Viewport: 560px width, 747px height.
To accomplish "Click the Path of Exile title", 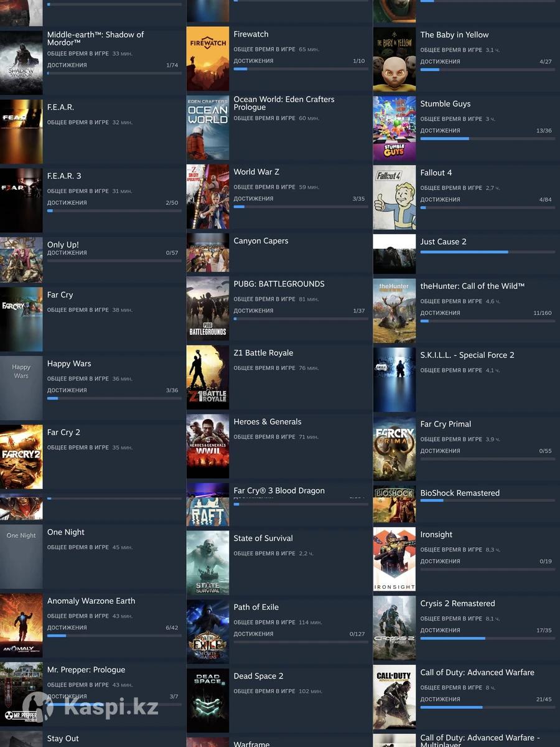I will click(x=256, y=607).
